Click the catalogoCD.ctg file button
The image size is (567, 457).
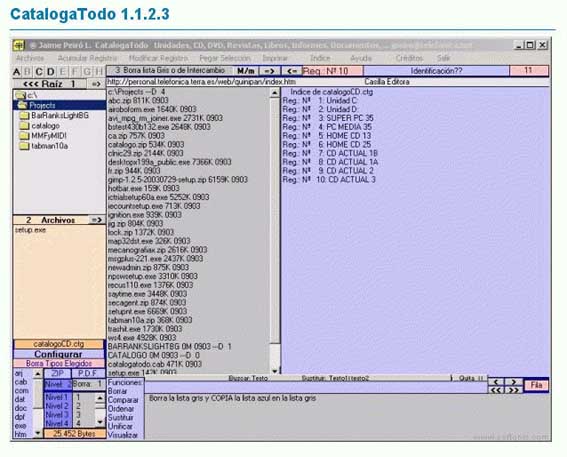pyautogui.click(x=59, y=344)
